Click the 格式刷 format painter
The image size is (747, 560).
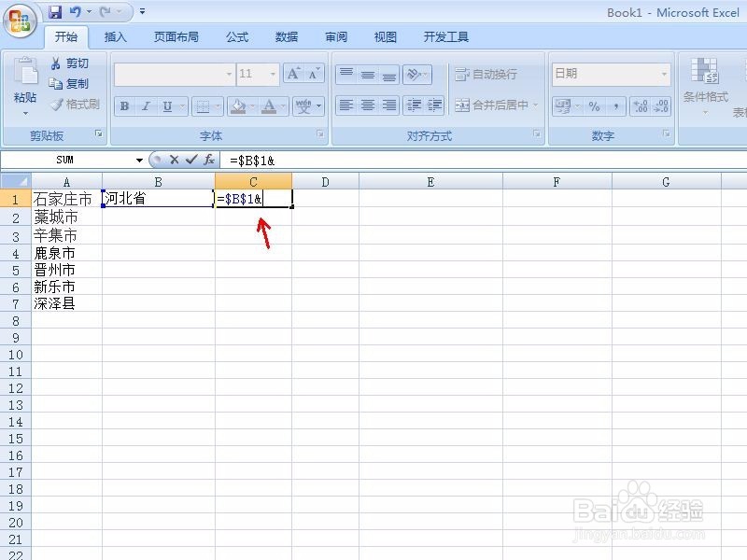[76, 105]
